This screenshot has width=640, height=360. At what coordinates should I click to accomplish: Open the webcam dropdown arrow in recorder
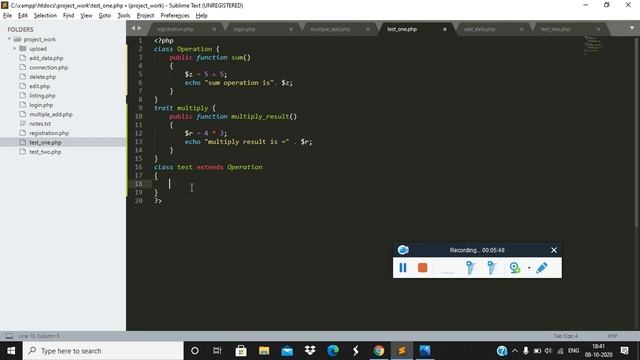coord(529,268)
